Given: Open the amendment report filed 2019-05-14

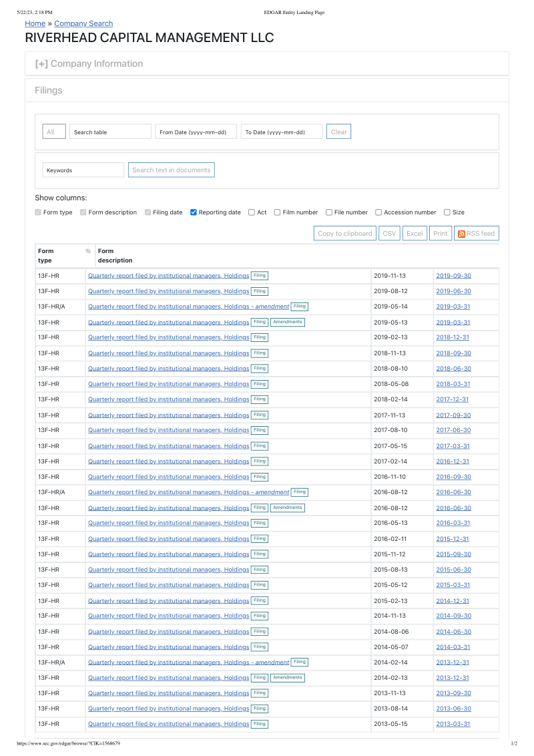Looking at the screenshot, I should click(x=188, y=307).
